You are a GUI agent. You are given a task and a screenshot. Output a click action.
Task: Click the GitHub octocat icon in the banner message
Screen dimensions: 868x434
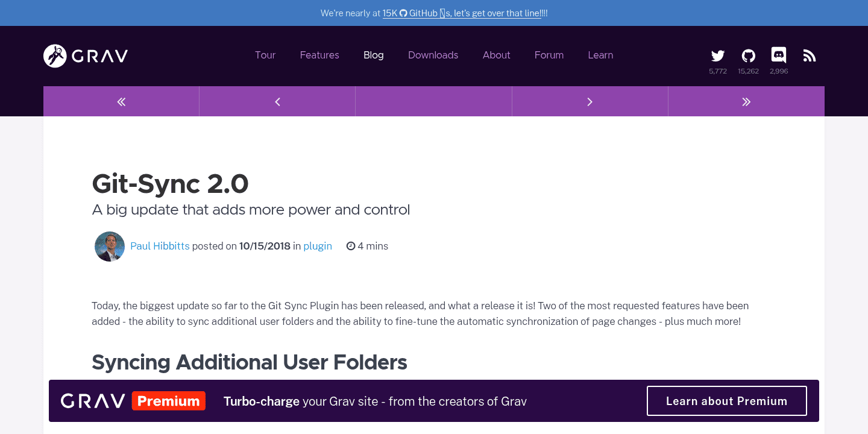pyautogui.click(x=402, y=13)
